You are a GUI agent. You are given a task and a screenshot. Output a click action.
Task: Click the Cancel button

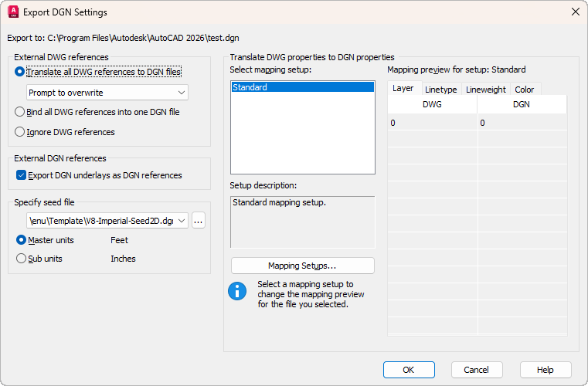[x=477, y=370]
